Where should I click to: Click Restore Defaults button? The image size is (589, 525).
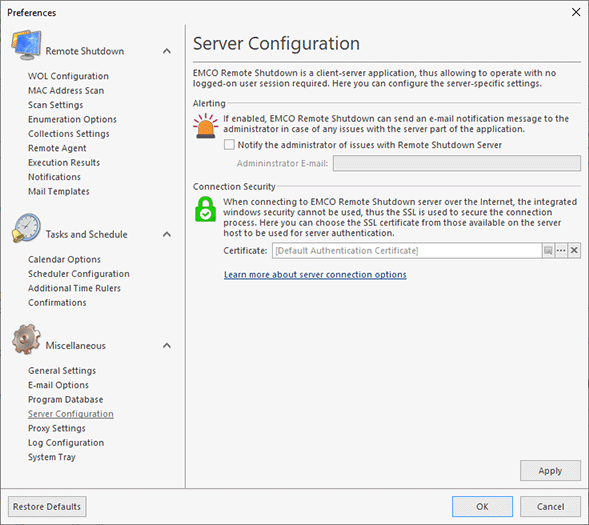pyautogui.click(x=47, y=507)
